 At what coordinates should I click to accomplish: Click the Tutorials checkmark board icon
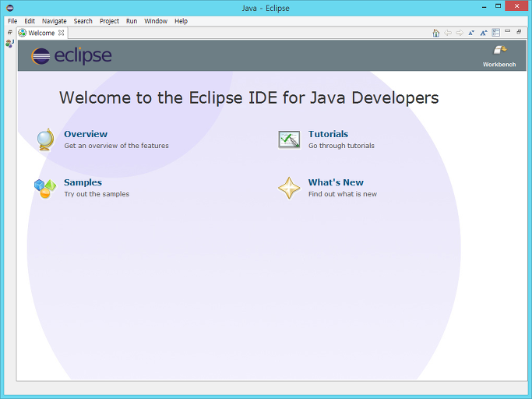[x=289, y=139]
